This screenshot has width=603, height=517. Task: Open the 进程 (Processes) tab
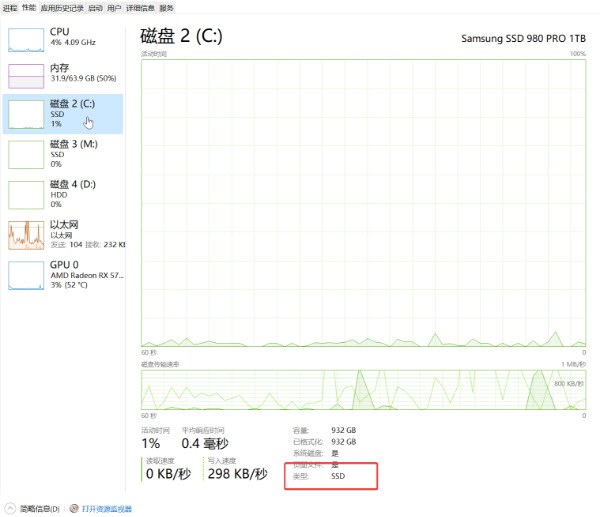[9, 7]
